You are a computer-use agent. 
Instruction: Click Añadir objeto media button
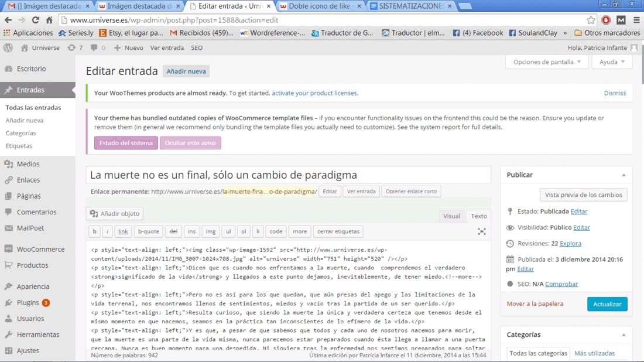pyautogui.click(x=115, y=214)
